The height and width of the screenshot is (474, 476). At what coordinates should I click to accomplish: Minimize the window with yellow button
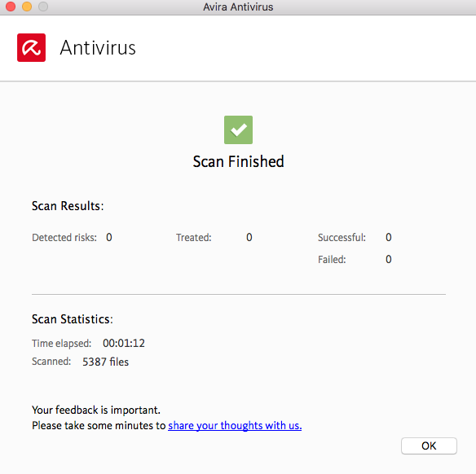coord(27,7)
